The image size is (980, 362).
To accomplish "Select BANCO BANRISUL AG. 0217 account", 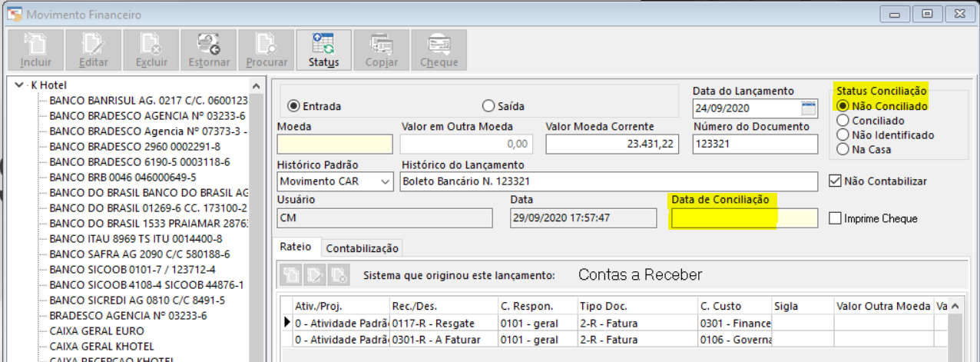I will (148, 101).
